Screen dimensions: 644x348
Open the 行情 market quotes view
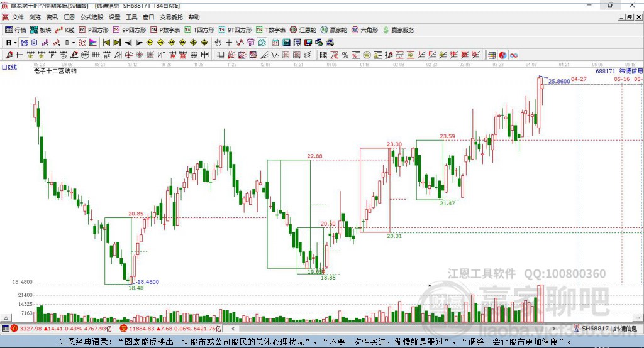tap(16, 30)
